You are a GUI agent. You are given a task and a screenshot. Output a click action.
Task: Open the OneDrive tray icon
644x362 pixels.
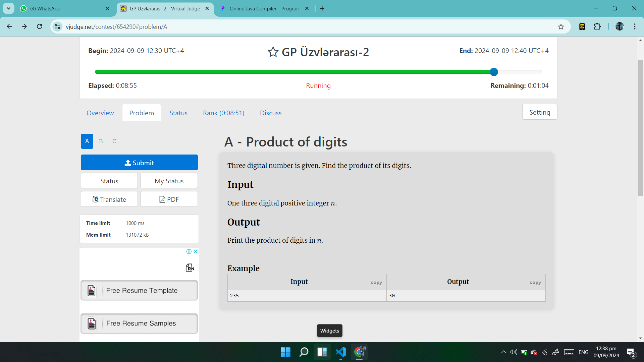click(x=534, y=352)
